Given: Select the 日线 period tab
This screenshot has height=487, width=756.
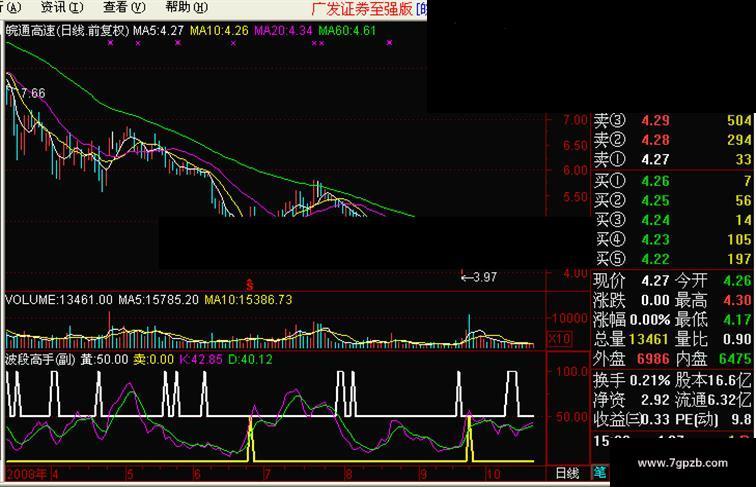Looking at the screenshot, I should 567,473.
